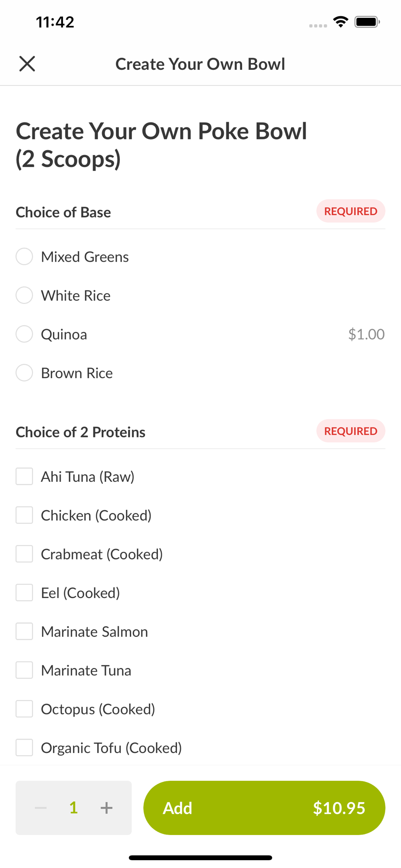Toggle the Marinate Tuna checkbox
The width and height of the screenshot is (401, 868).
coord(24,670)
